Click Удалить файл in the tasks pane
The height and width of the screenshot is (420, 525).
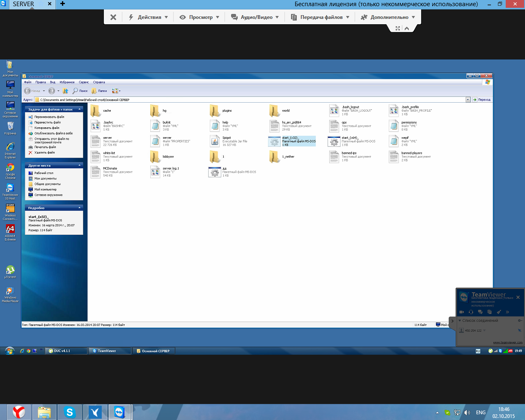pyautogui.click(x=44, y=153)
